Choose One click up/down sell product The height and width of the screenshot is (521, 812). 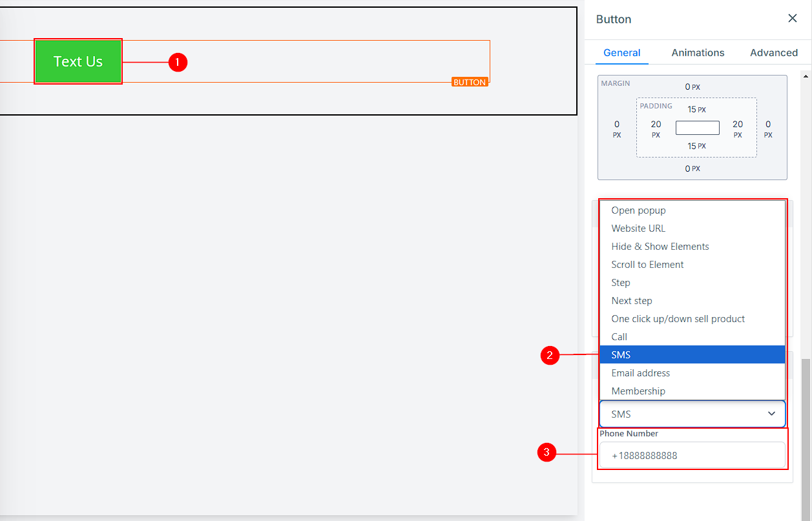(678, 319)
